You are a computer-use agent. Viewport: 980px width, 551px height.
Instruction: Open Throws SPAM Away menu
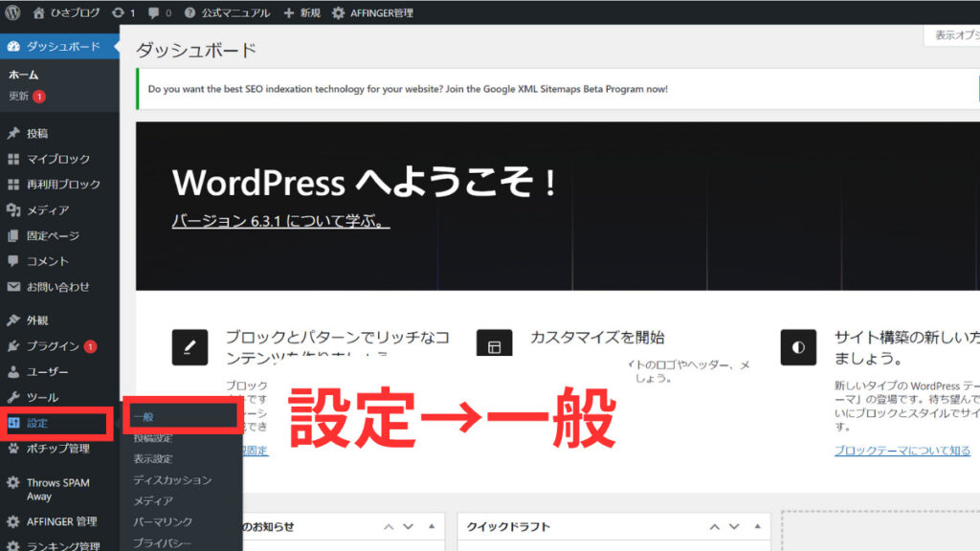click(x=59, y=489)
